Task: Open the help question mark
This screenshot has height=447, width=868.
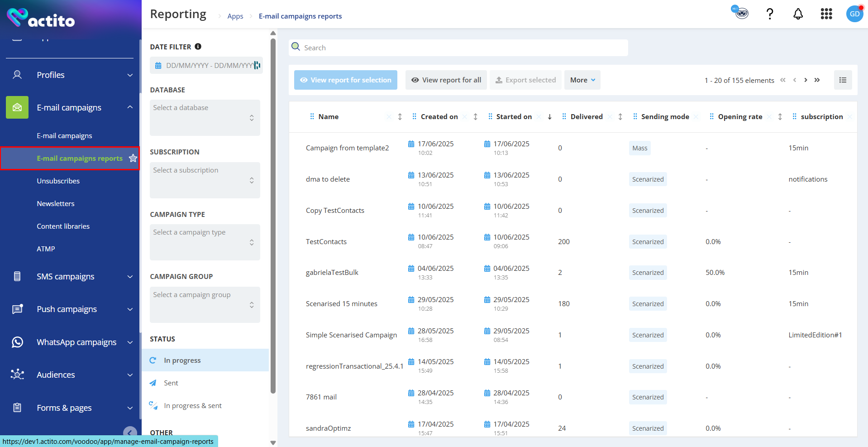Action: pos(770,14)
